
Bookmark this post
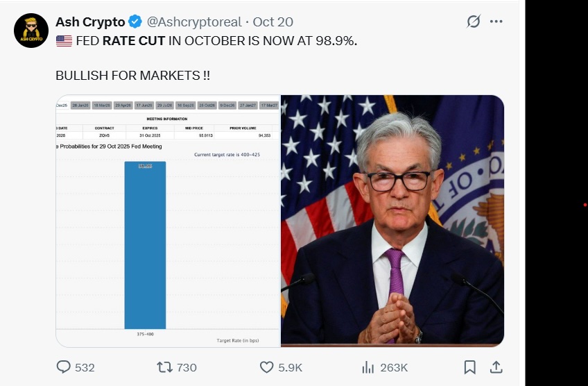(x=469, y=367)
